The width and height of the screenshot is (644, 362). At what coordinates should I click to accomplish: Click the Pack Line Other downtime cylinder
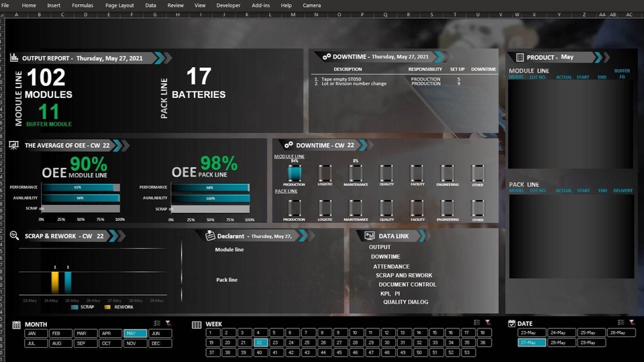pos(478,208)
